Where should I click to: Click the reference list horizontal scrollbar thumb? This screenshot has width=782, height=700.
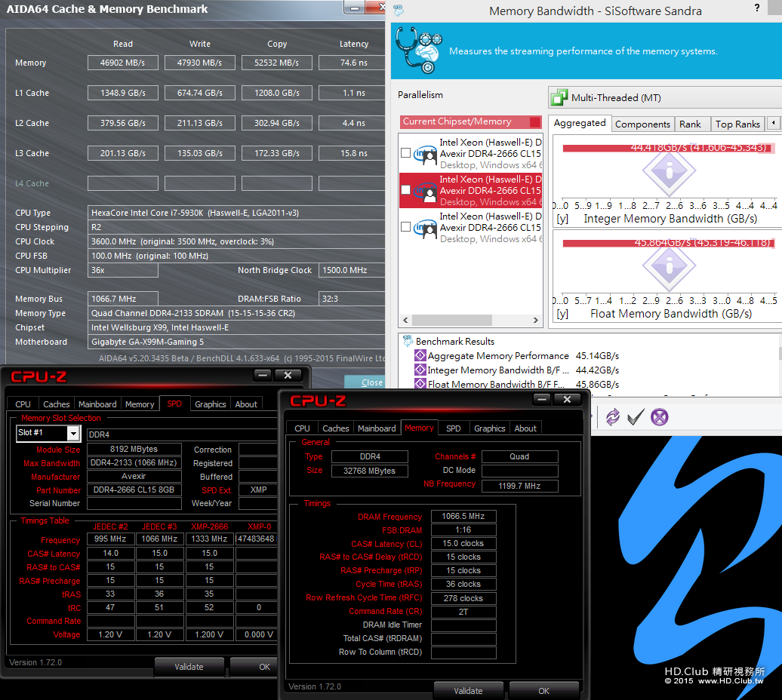pyautogui.click(x=452, y=320)
